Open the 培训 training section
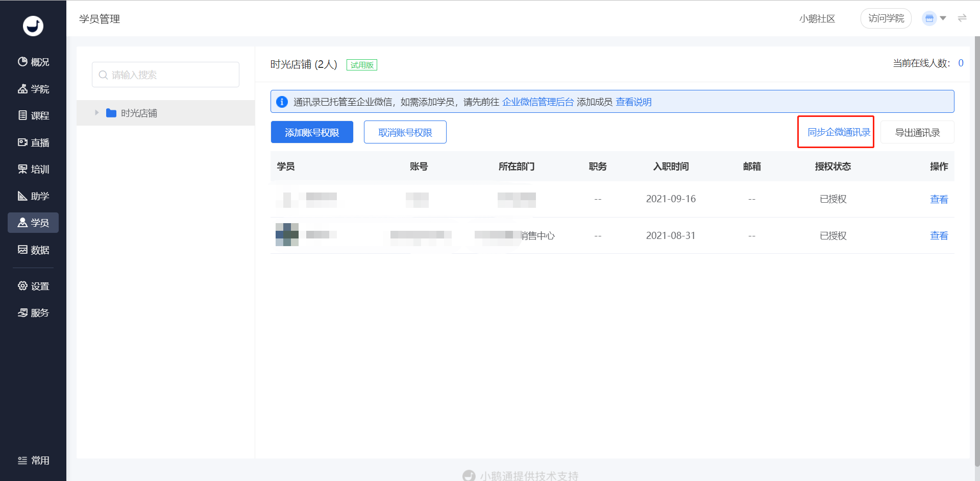 (33, 169)
